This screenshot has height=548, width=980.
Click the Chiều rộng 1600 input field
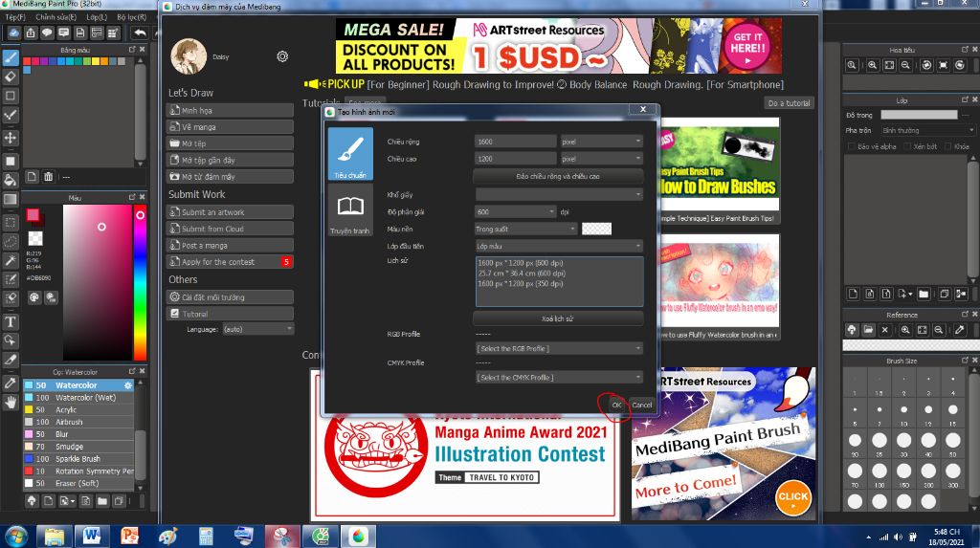(515, 142)
